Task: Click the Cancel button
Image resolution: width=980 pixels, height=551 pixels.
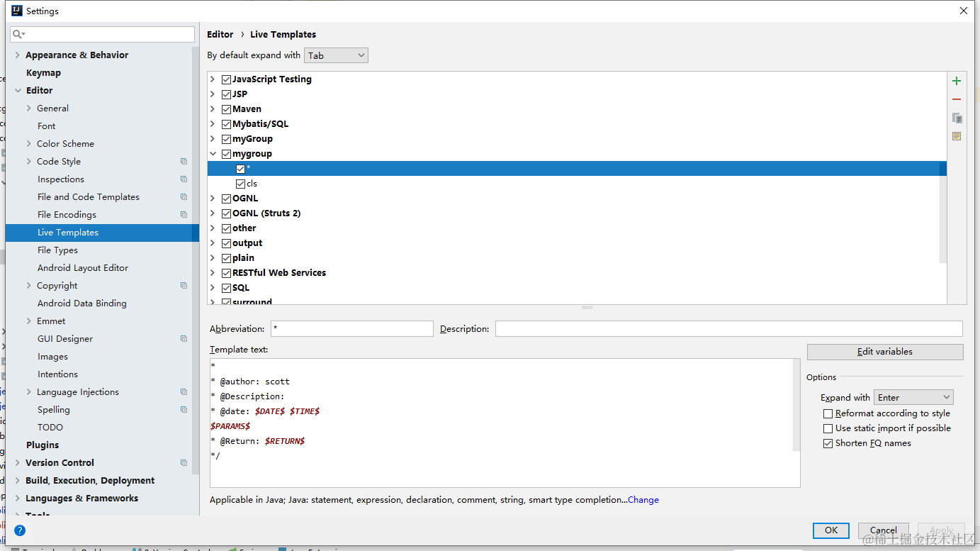Action: (883, 530)
